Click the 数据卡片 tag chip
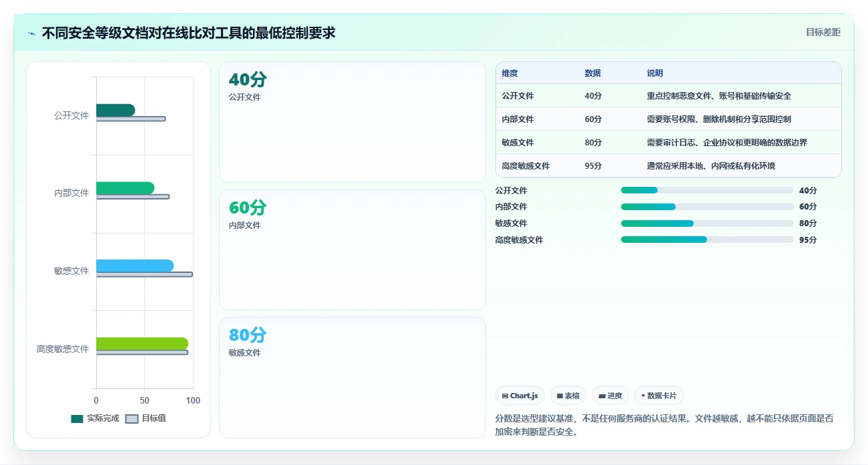Screen dimensions: 868x465 658,396
